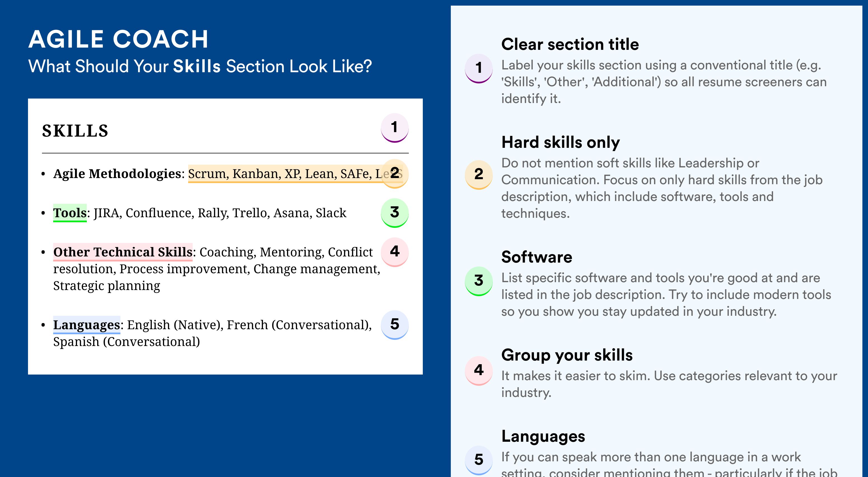Click the blue highlighted Languages label

tap(87, 325)
